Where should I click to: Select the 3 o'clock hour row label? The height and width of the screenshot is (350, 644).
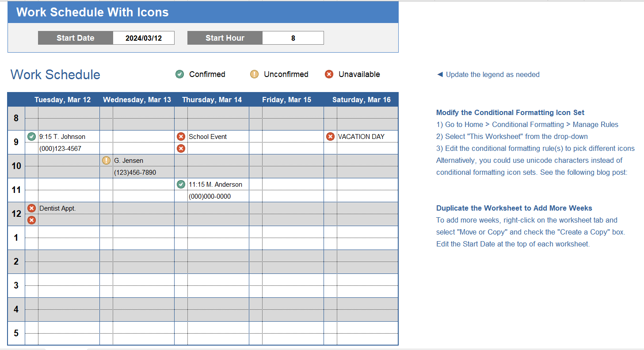pos(16,286)
